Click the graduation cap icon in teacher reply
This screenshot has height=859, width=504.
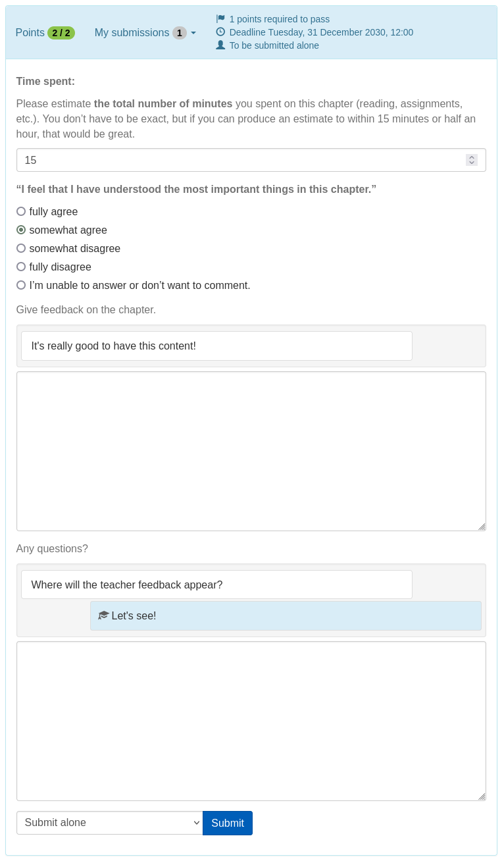pos(103,615)
